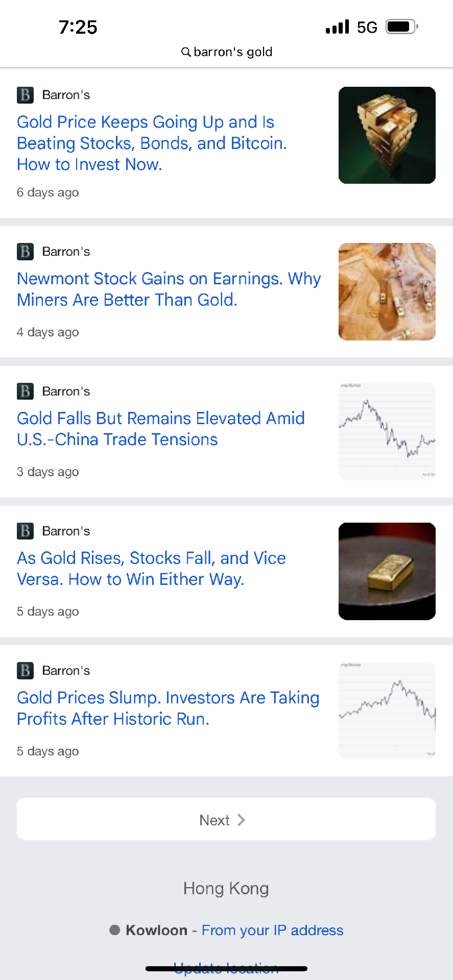This screenshot has height=980, width=453.
Task: Tap Barron's logo on As Gold Rises result
Action: pyautogui.click(x=25, y=531)
